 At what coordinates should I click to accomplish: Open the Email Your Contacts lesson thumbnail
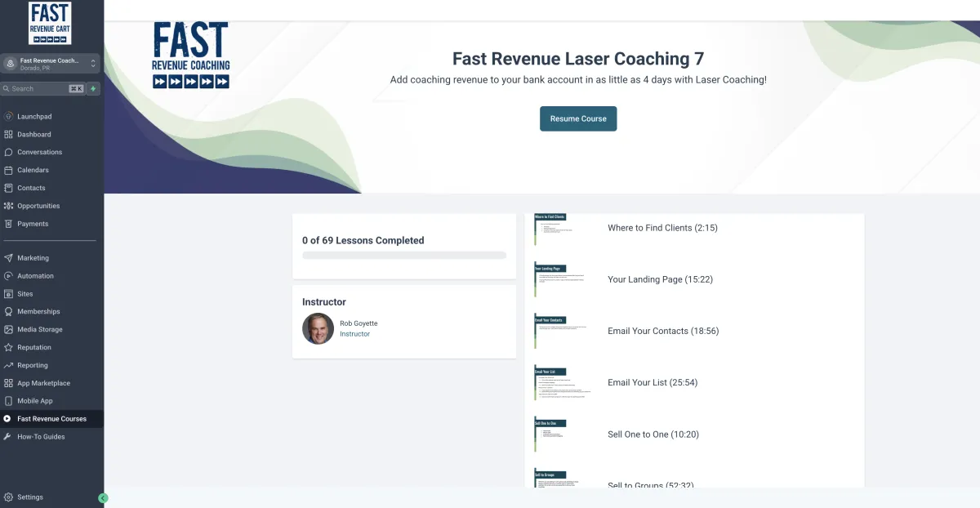pyautogui.click(x=563, y=332)
